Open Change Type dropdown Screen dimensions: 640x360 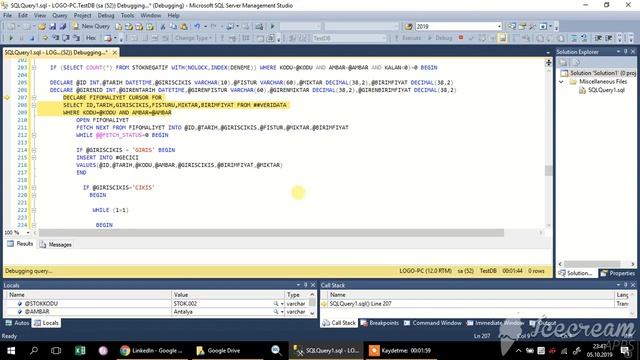(193, 38)
